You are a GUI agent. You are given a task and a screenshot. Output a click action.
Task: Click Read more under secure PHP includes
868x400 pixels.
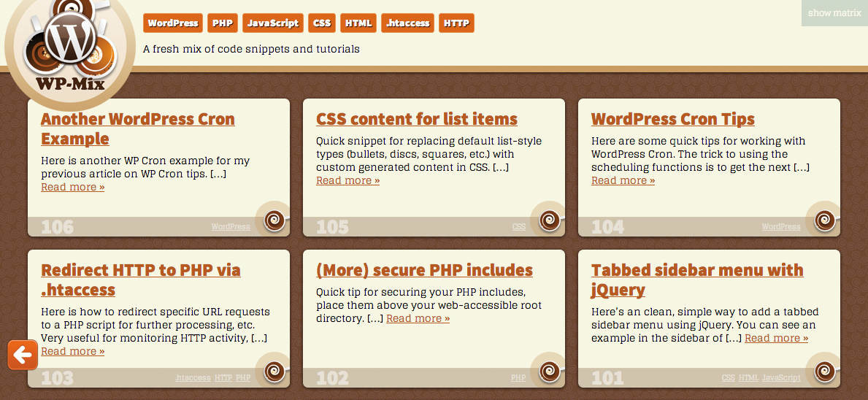pos(418,318)
